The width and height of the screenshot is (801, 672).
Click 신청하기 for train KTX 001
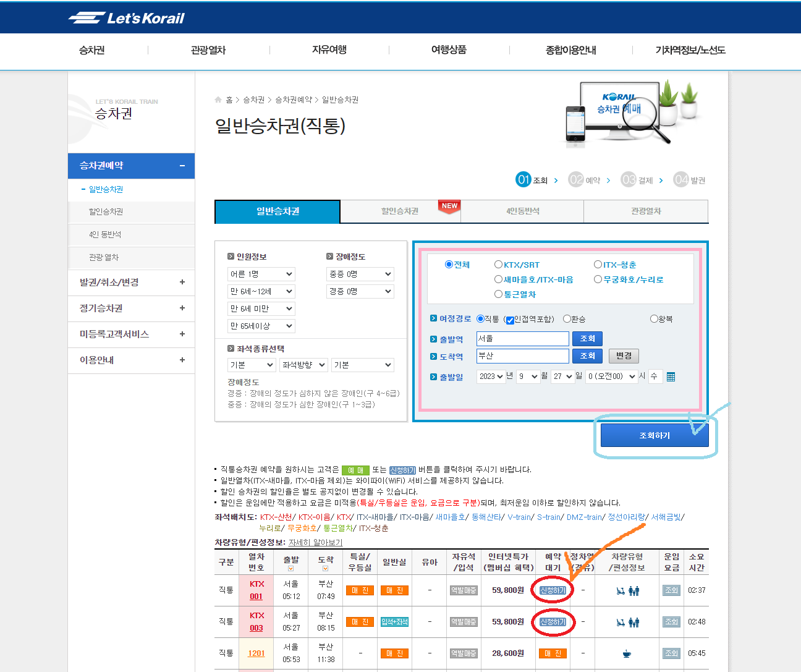(552, 590)
